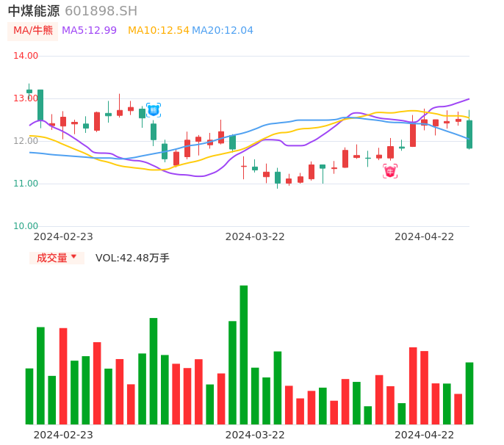Click the red triangle arrow beside 成交量
Screen dimensions: 504x445
click(x=73, y=257)
